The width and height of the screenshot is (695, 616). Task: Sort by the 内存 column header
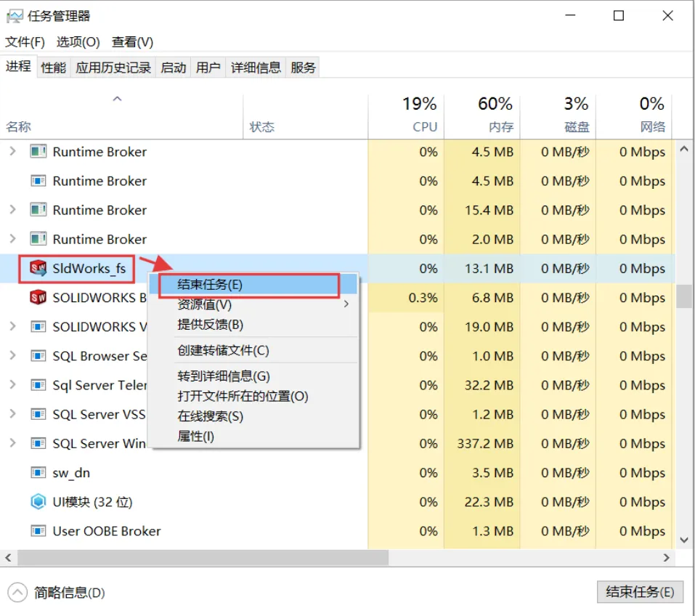(481, 117)
